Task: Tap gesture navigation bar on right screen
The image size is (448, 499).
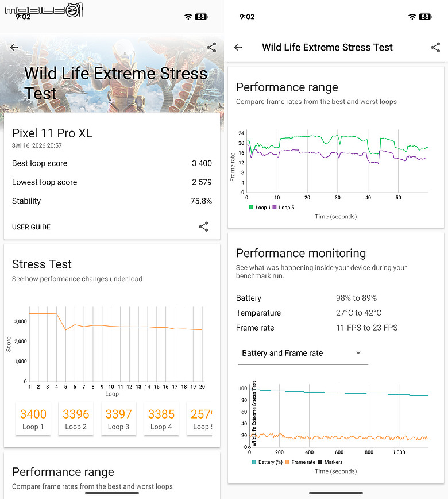Action: (336, 493)
